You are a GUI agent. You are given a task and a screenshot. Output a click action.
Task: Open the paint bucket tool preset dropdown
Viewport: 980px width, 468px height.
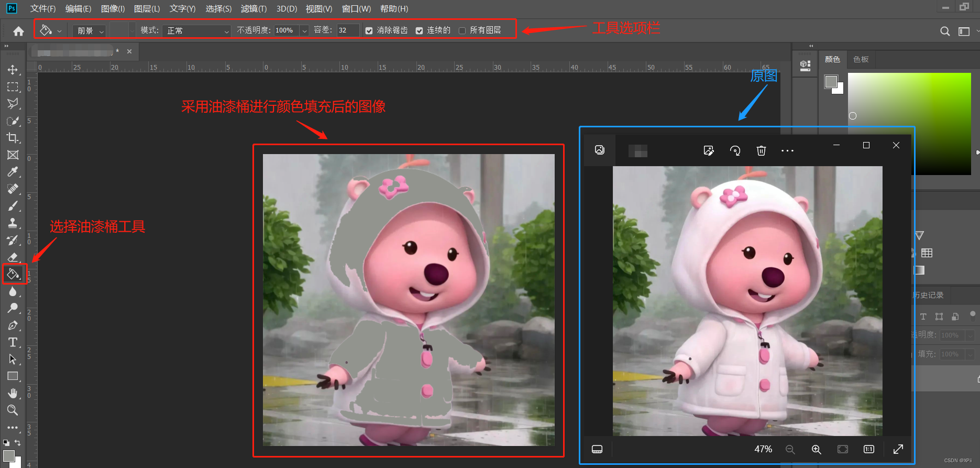pyautogui.click(x=59, y=31)
